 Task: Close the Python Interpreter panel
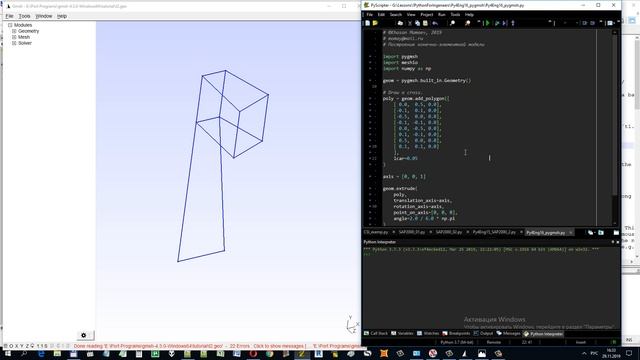tap(617, 242)
